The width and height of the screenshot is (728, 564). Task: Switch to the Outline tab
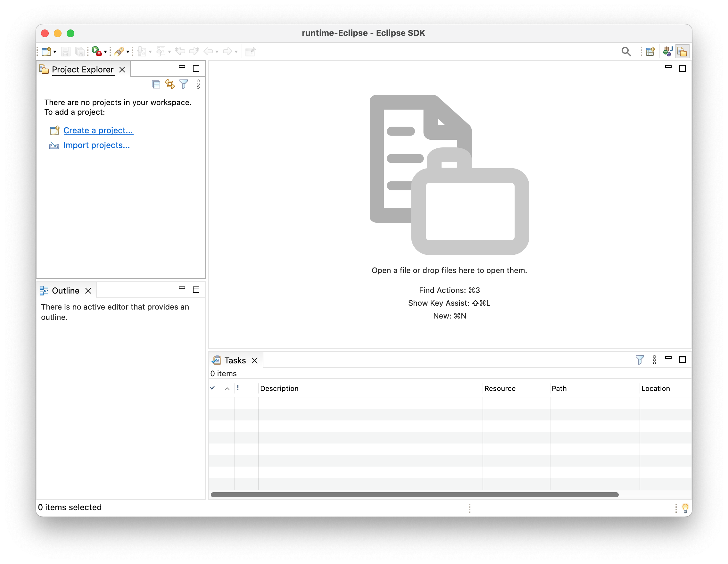(66, 290)
